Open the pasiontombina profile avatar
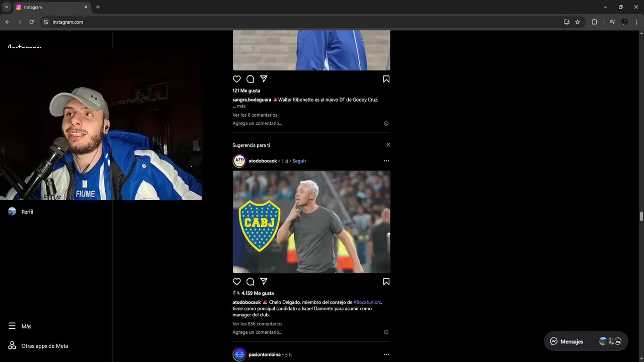This screenshot has height=362, width=644. [x=239, y=354]
